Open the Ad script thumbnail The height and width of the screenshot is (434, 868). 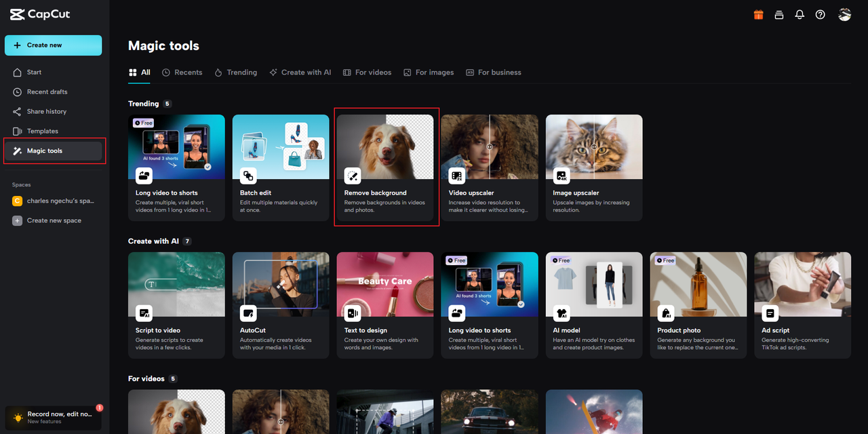(x=803, y=284)
